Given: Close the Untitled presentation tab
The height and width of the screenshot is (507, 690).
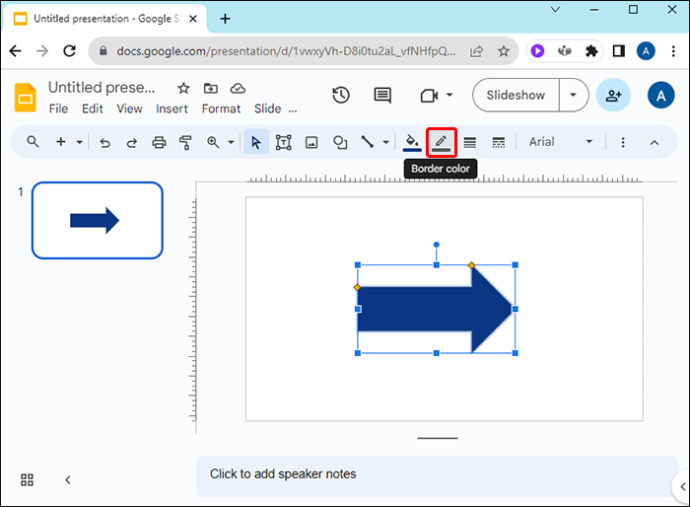Looking at the screenshot, I should [x=193, y=19].
